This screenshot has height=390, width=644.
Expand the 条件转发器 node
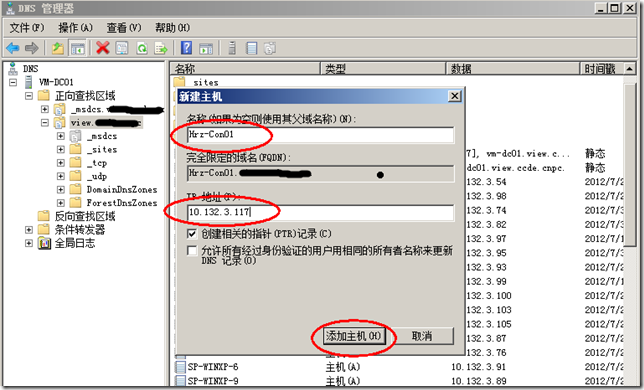[29, 229]
